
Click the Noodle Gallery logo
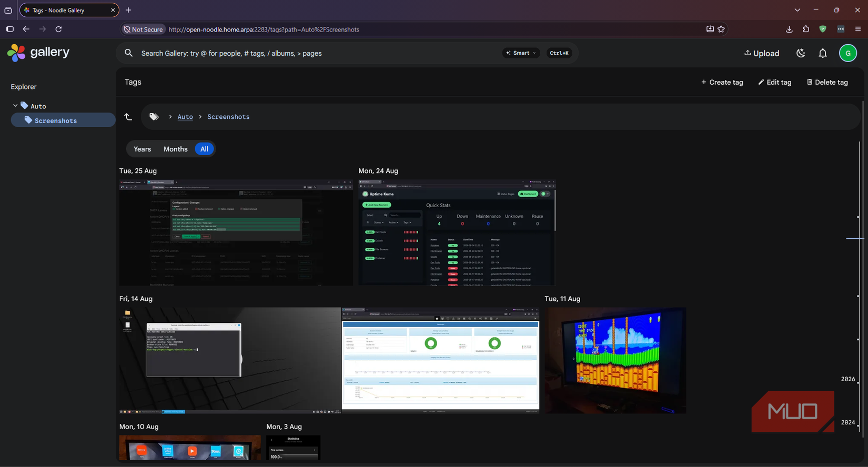(x=38, y=53)
